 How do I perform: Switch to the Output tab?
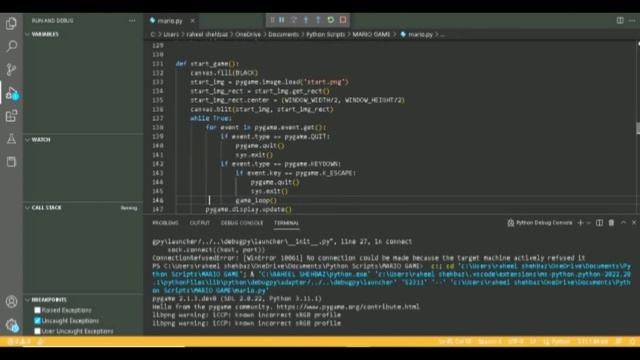pos(200,223)
